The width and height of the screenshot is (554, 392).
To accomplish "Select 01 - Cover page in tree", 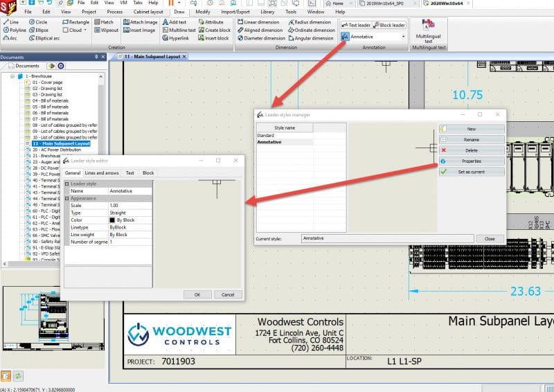I will [x=47, y=82].
